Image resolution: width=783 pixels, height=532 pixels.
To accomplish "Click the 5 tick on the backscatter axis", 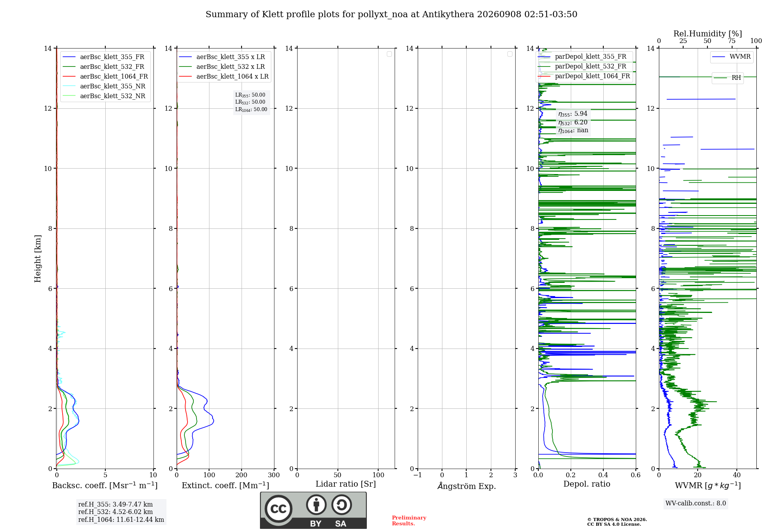I will coord(105,475).
